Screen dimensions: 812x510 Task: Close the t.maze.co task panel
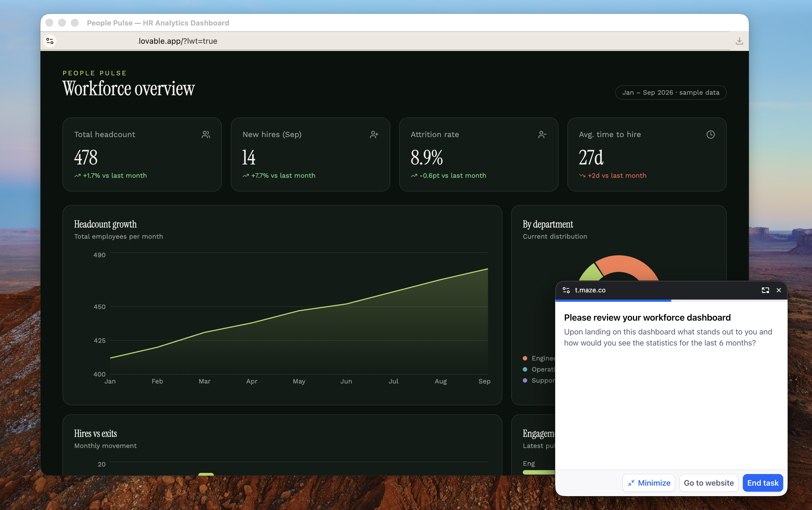click(779, 290)
